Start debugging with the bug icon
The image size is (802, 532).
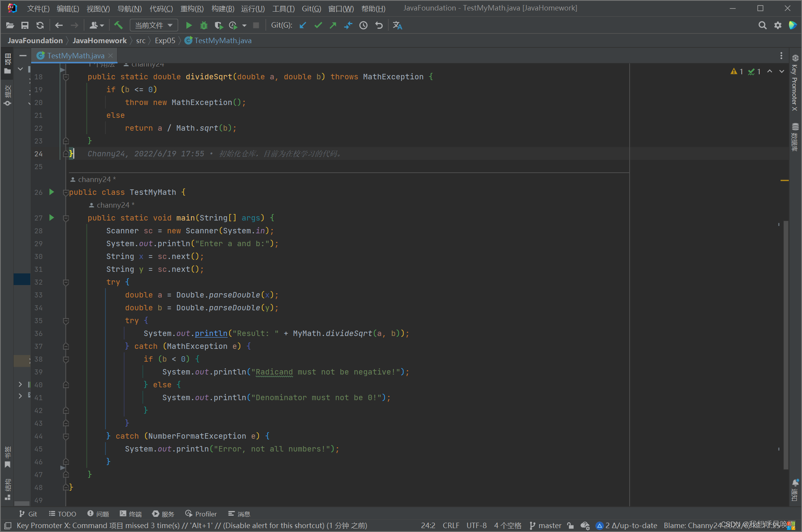(x=204, y=25)
